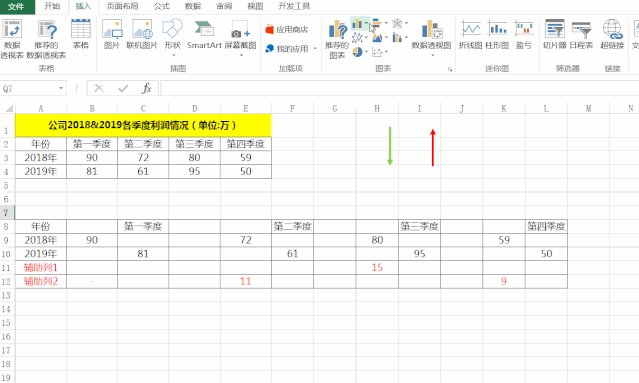Viewport: 639px width, 383px height.
Task: Switch to Review (审阅) tab
Action: pyautogui.click(x=224, y=6)
